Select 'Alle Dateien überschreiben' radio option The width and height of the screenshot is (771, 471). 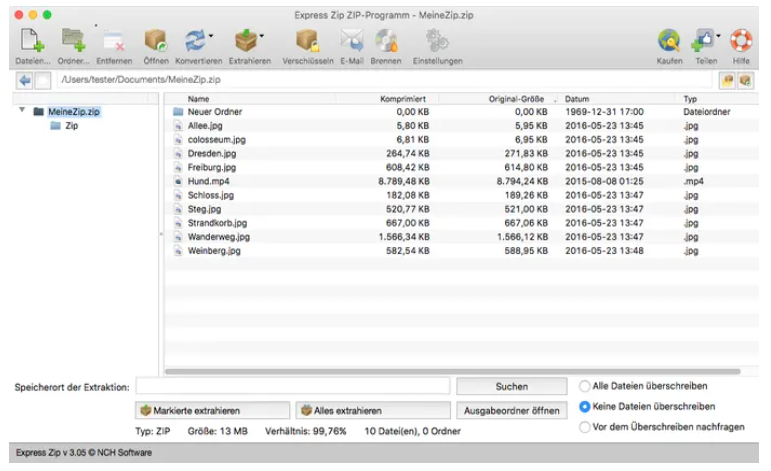pyautogui.click(x=585, y=386)
